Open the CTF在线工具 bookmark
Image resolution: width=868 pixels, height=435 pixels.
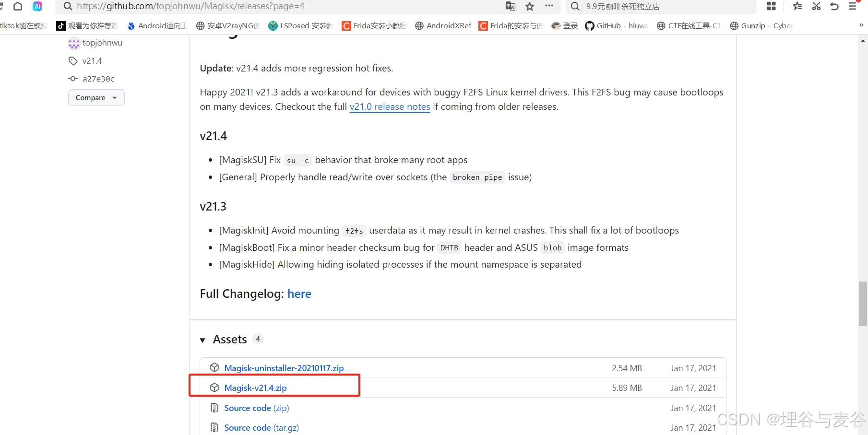click(x=689, y=26)
